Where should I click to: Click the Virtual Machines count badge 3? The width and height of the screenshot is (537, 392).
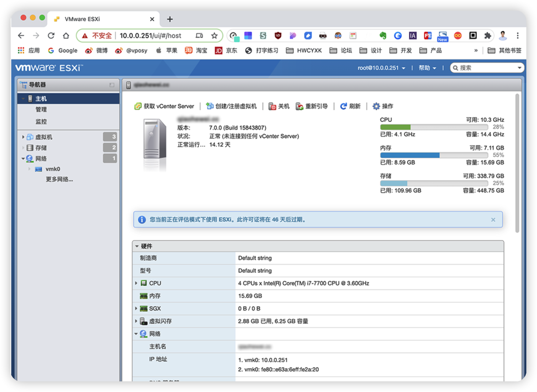click(x=110, y=137)
